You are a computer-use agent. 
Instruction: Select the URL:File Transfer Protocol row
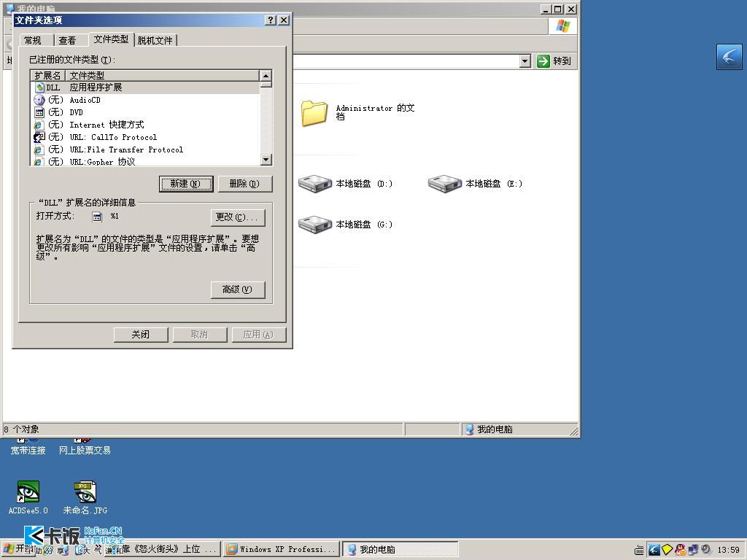point(145,149)
